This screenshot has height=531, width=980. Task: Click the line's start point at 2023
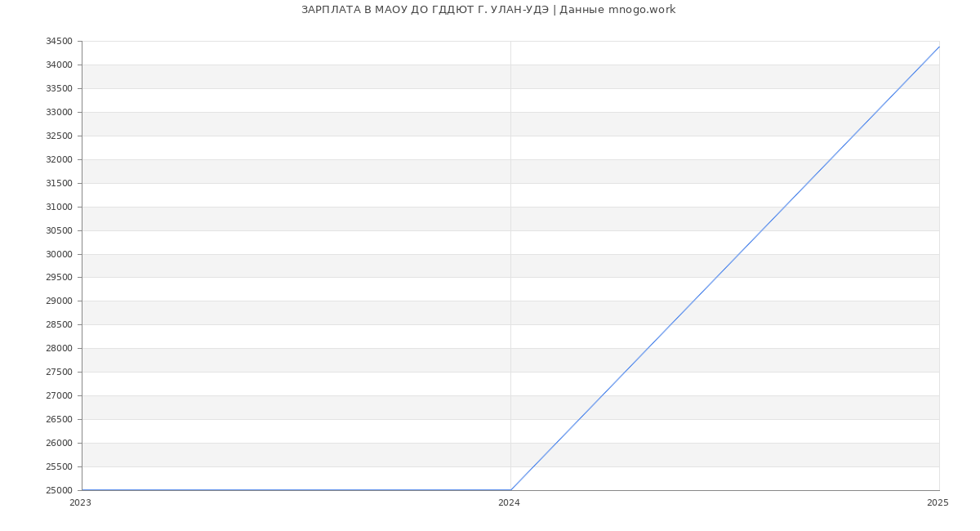tap(82, 490)
